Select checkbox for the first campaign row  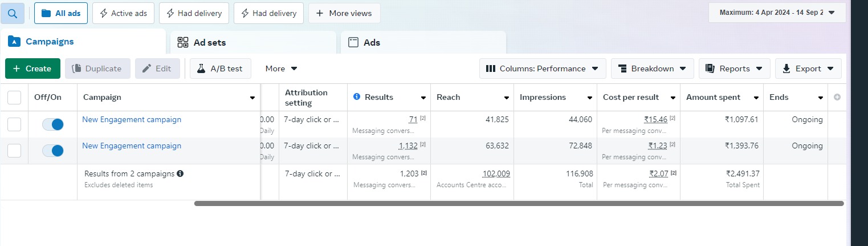(x=14, y=124)
